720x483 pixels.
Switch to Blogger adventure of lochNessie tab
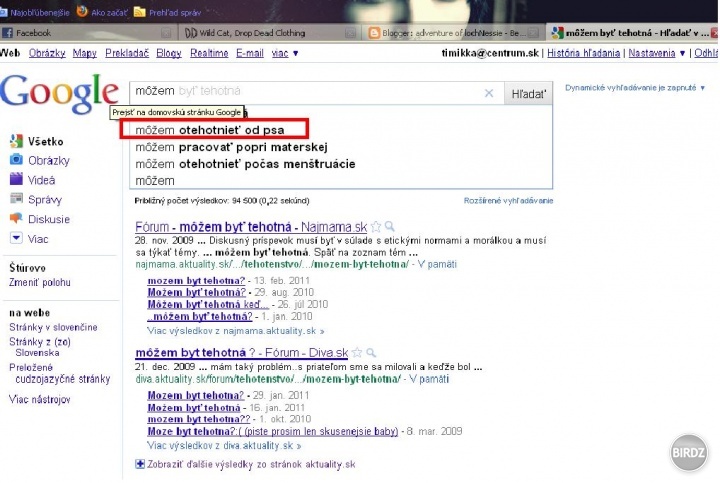click(453, 33)
